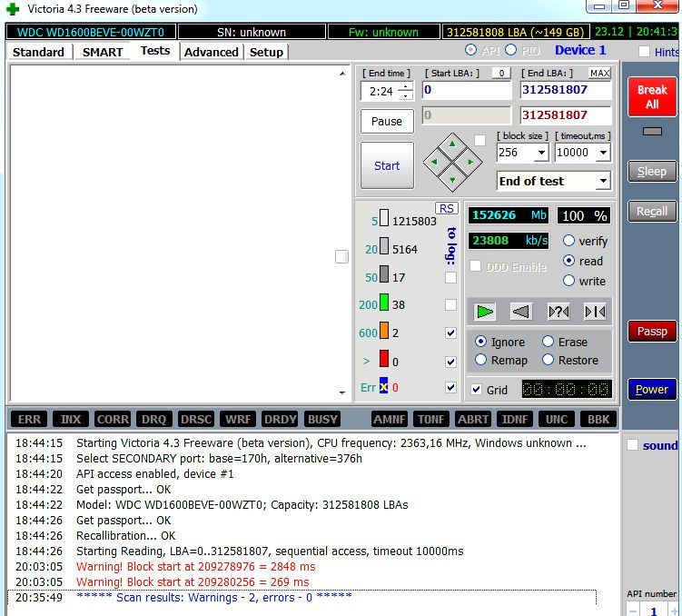
Task: Click the BBK error indicator
Action: click(x=598, y=420)
